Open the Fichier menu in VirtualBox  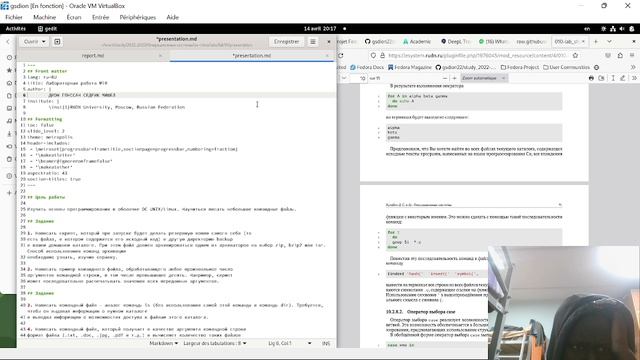[x=14, y=17]
